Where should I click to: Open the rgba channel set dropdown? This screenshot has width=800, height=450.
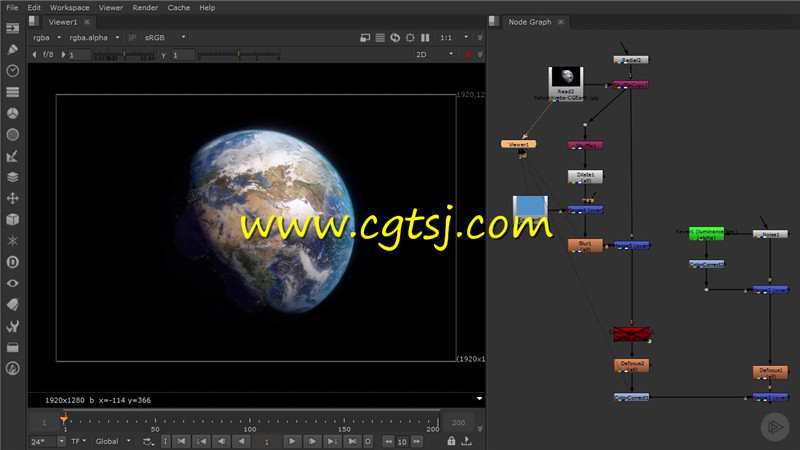(x=46, y=38)
